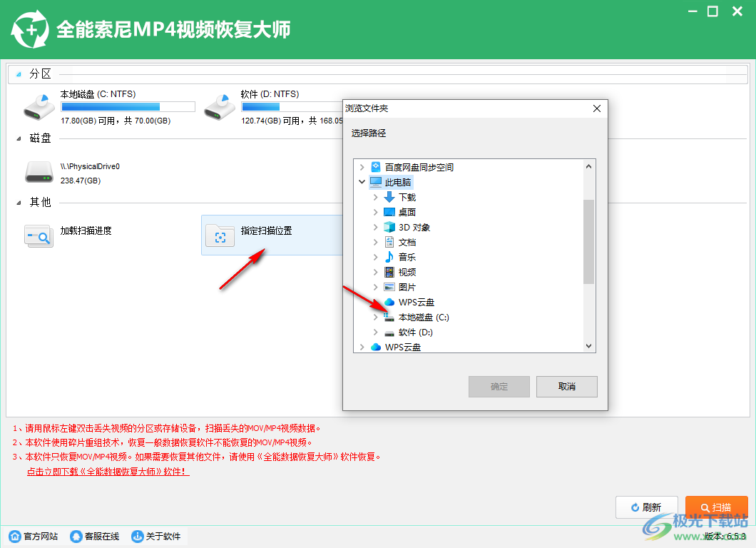Select the 桌面 tree label
Image resolution: width=756 pixels, height=548 pixels.
coord(407,212)
